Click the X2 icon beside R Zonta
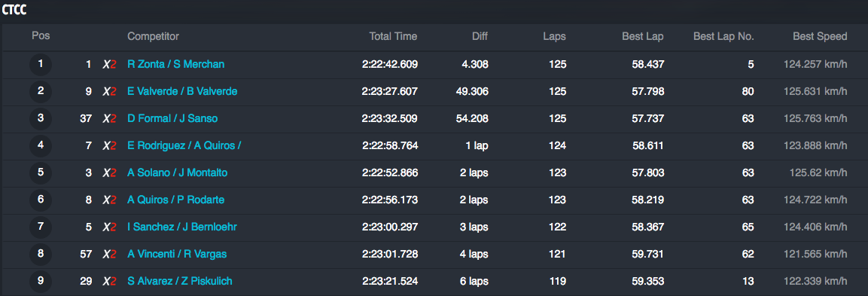The image size is (868, 296). [x=110, y=65]
